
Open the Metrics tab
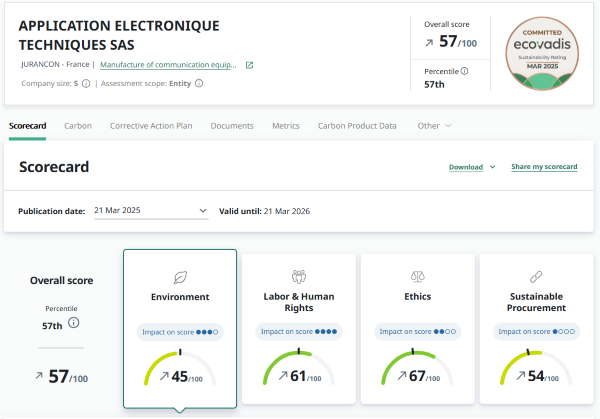click(286, 126)
